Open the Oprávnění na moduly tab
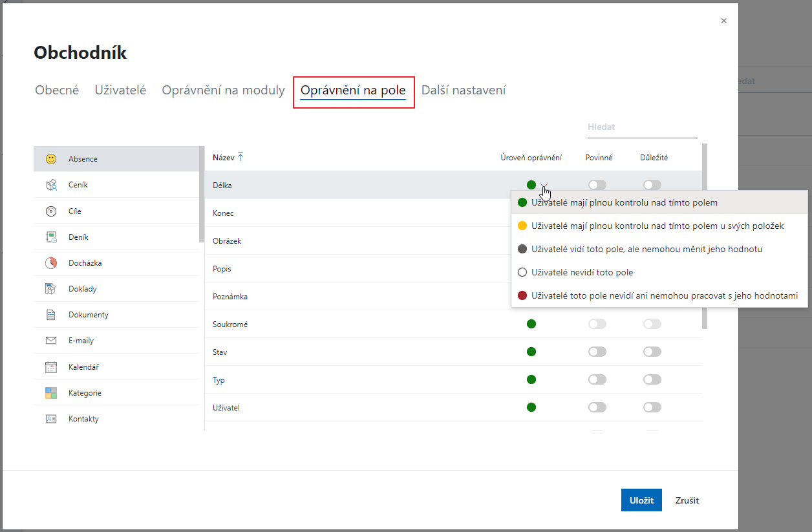This screenshot has width=812, height=532. 223,90
